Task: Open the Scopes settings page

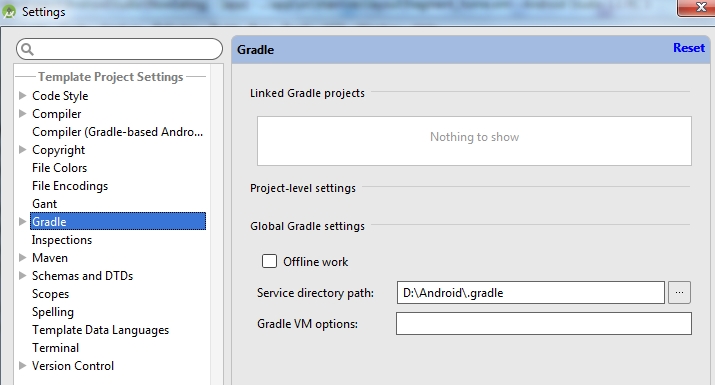Action: coord(50,294)
